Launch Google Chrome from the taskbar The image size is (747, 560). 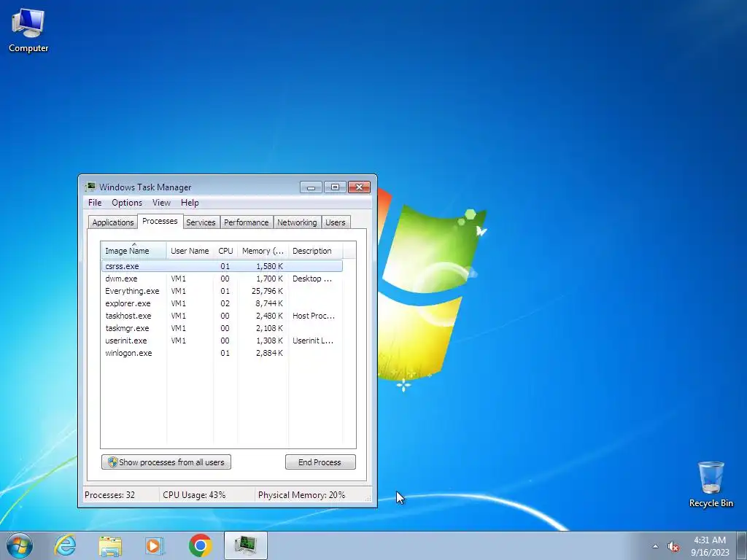tap(200, 545)
